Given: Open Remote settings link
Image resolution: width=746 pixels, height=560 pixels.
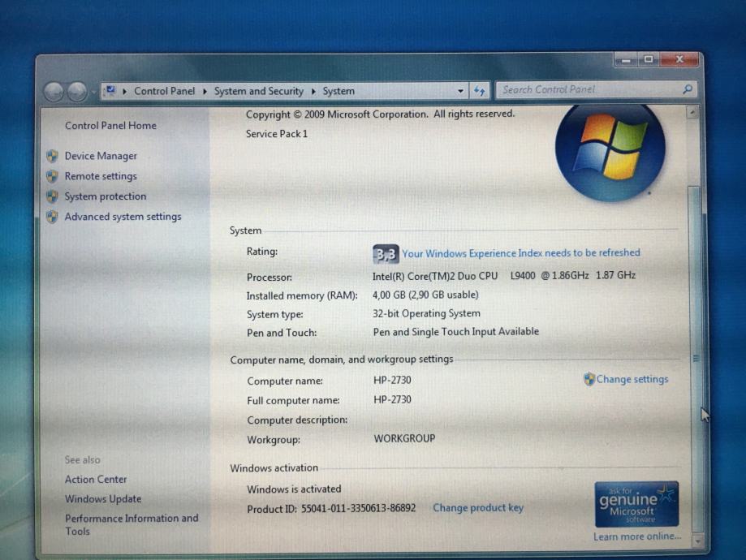Looking at the screenshot, I should [x=101, y=176].
